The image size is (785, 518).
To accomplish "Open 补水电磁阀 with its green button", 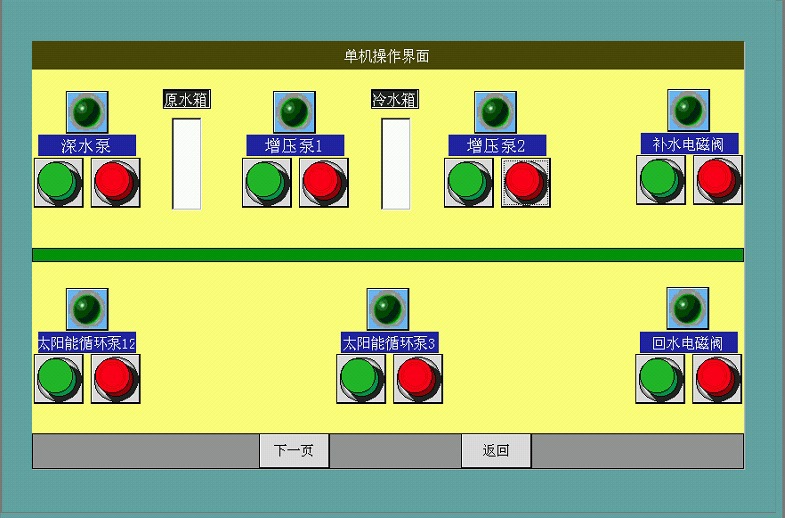I will coord(661,180).
